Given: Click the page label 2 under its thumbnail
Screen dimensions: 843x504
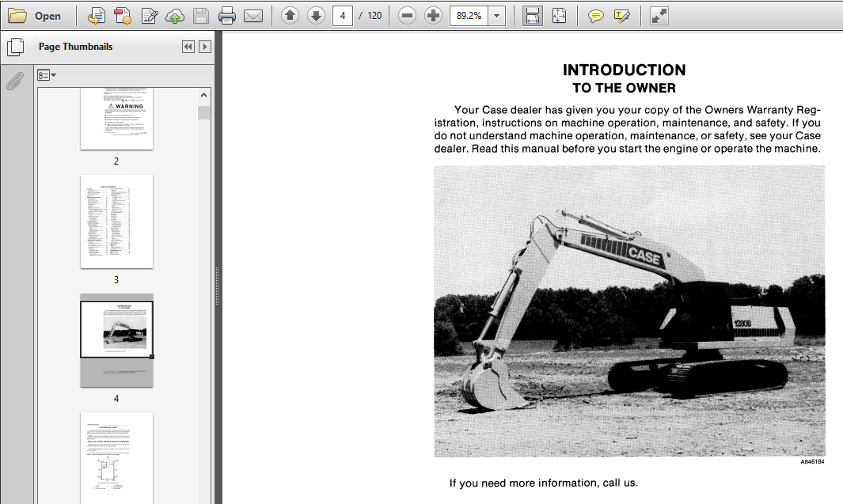Looking at the screenshot, I should [116, 161].
